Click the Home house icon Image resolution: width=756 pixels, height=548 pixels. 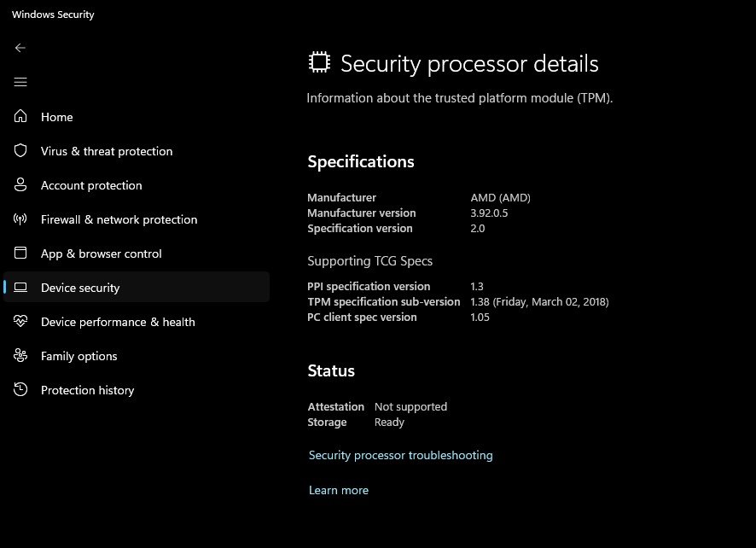(x=20, y=116)
